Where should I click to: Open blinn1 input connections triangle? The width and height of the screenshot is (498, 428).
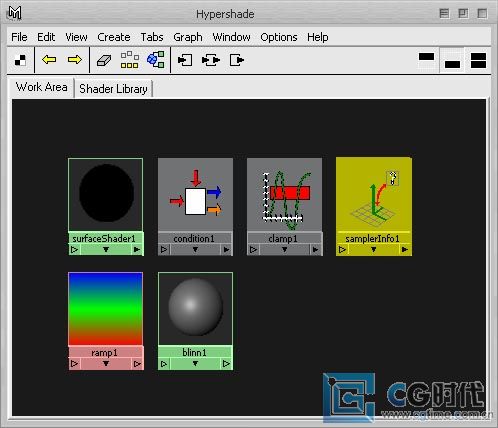pos(164,364)
